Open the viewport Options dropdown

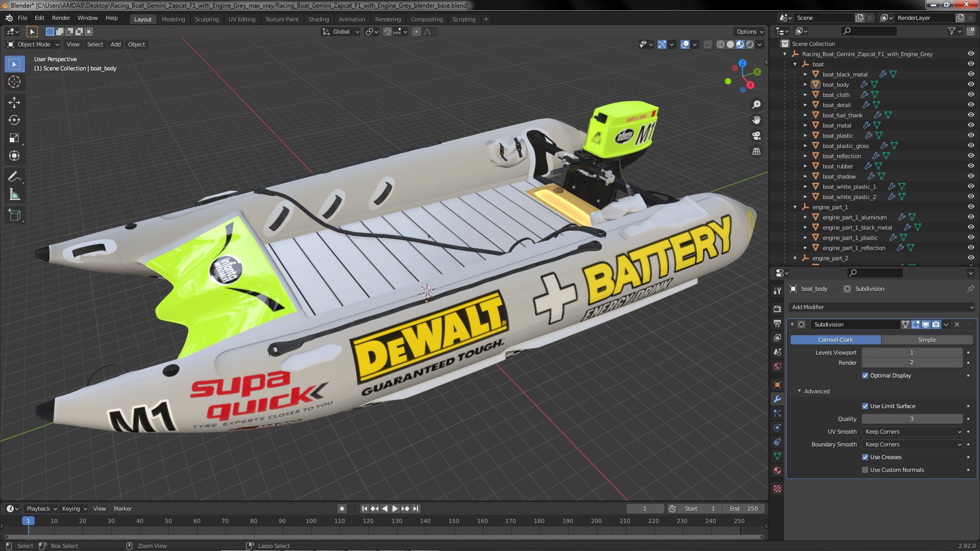750,32
